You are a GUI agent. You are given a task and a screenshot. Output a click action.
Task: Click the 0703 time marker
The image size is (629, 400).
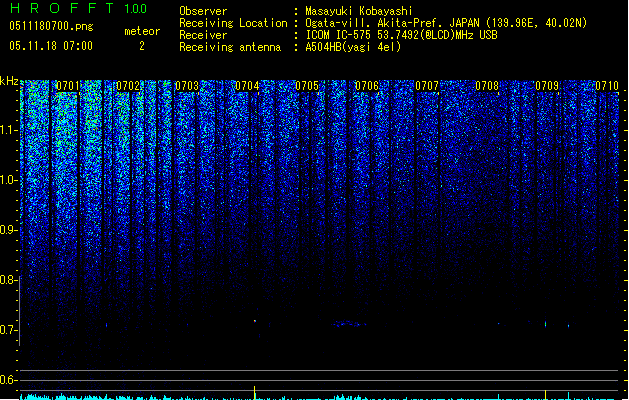click(187, 86)
